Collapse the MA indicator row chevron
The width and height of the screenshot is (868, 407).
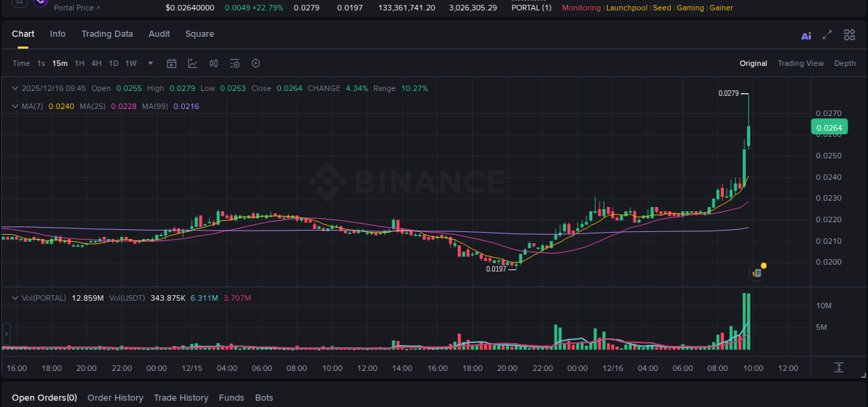[x=15, y=106]
